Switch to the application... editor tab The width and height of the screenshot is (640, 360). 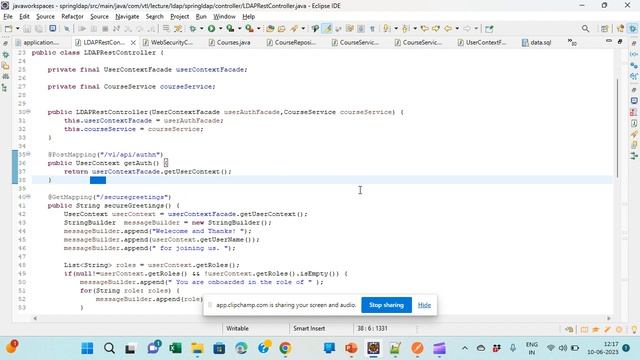pos(38,42)
